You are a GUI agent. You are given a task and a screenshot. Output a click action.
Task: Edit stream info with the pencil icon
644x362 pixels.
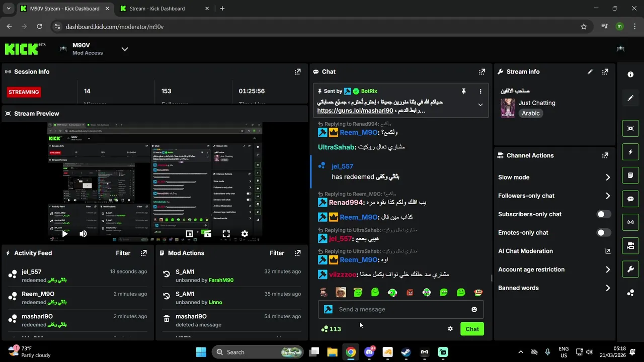tap(590, 72)
